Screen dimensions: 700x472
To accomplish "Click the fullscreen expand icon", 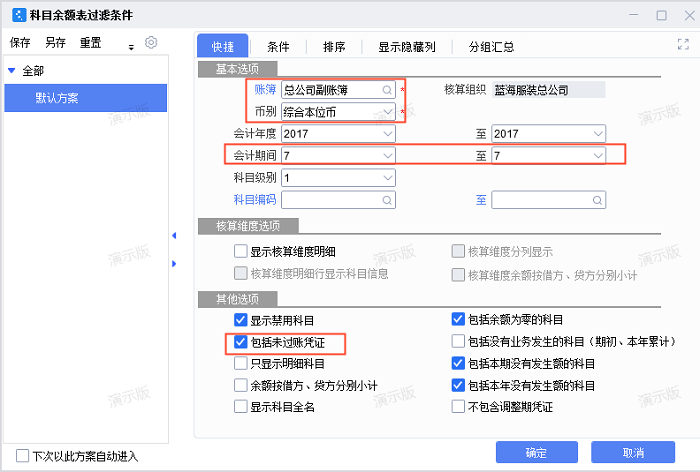I will (684, 45).
